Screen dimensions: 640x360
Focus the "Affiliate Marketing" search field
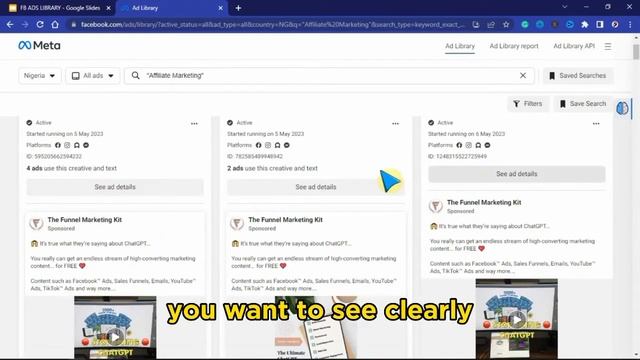pyautogui.click(x=329, y=76)
